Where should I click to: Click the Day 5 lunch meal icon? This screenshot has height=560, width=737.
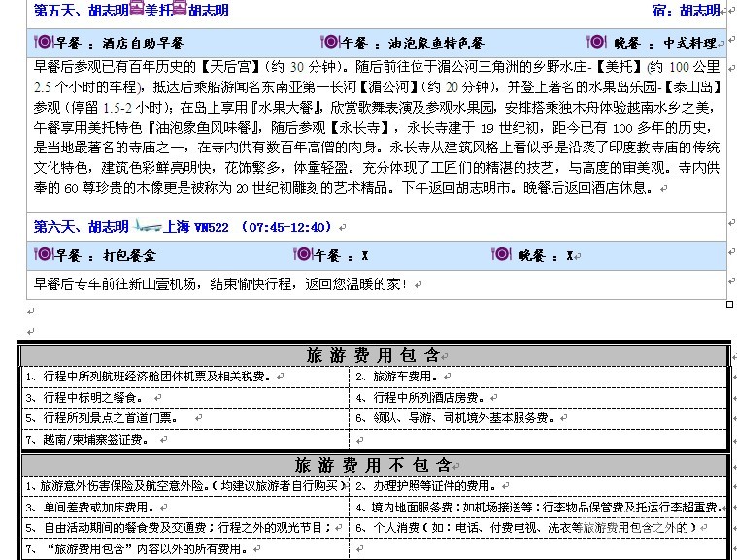(327, 43)
